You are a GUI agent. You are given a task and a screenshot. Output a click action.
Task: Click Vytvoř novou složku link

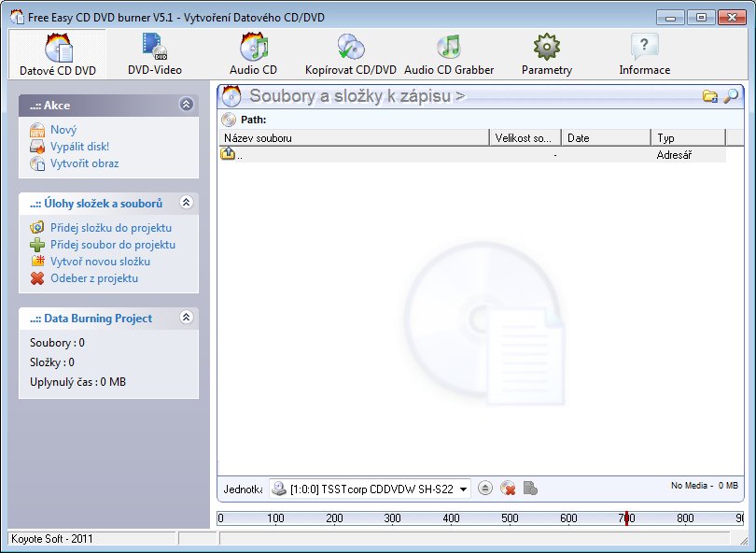click(x=100, y=262)
